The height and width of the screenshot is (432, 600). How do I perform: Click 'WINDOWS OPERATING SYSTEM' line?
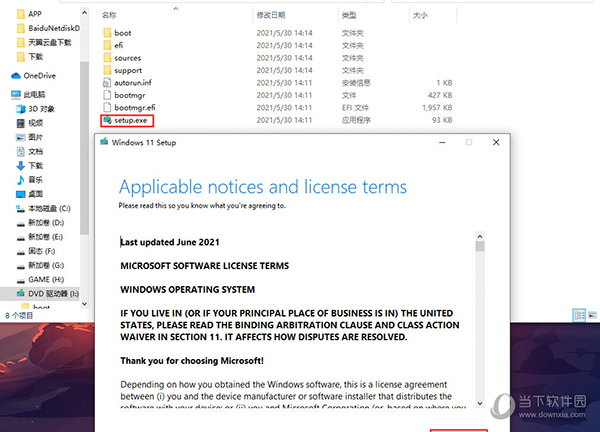(188, 290)
